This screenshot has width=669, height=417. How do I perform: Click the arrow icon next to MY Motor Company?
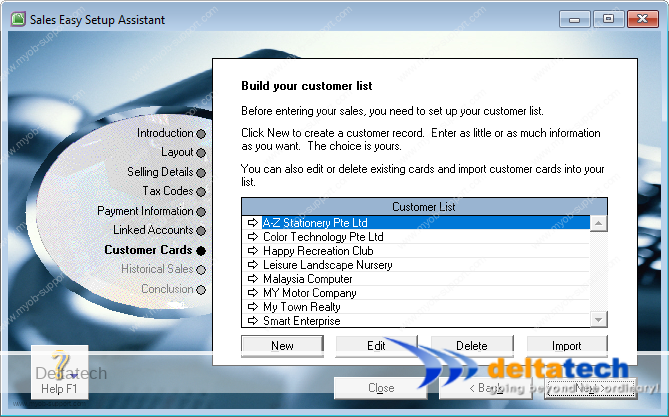click(x=253, y=293)
